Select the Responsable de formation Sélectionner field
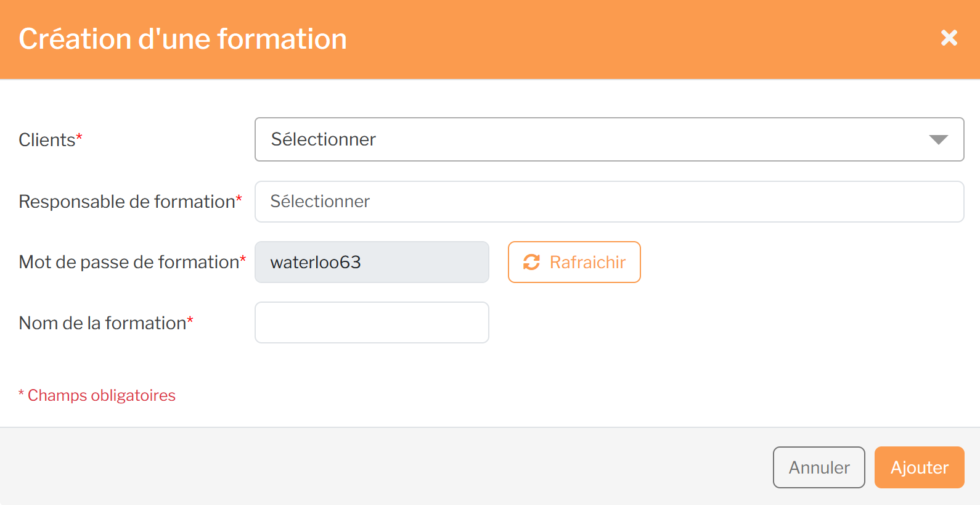 click(609, 201)
